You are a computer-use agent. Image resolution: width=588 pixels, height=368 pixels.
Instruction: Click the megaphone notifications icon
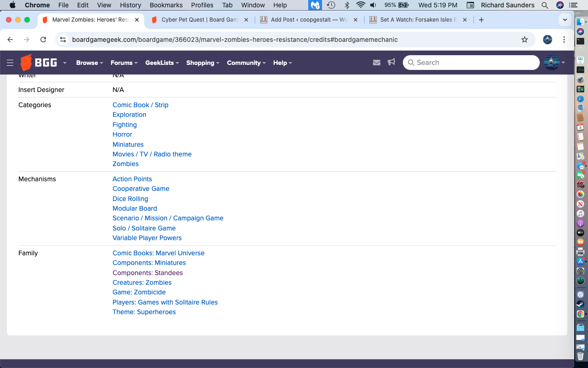pos(391,62)
